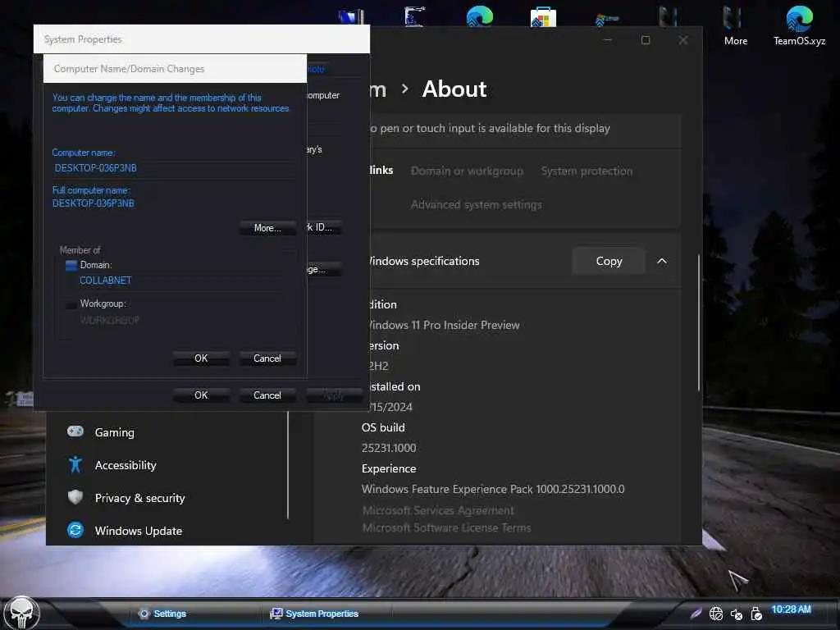Click OK in System Properties dialog
The image size is (840, 630).
(x=201, y=395)
